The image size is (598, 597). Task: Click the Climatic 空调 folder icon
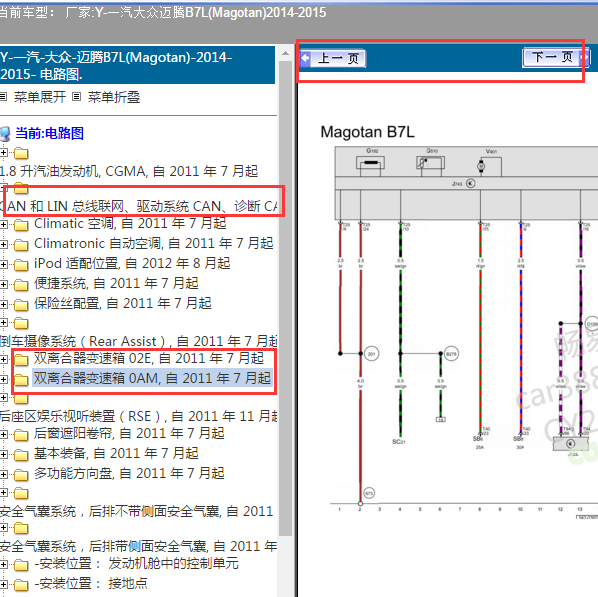click(21, 225)
